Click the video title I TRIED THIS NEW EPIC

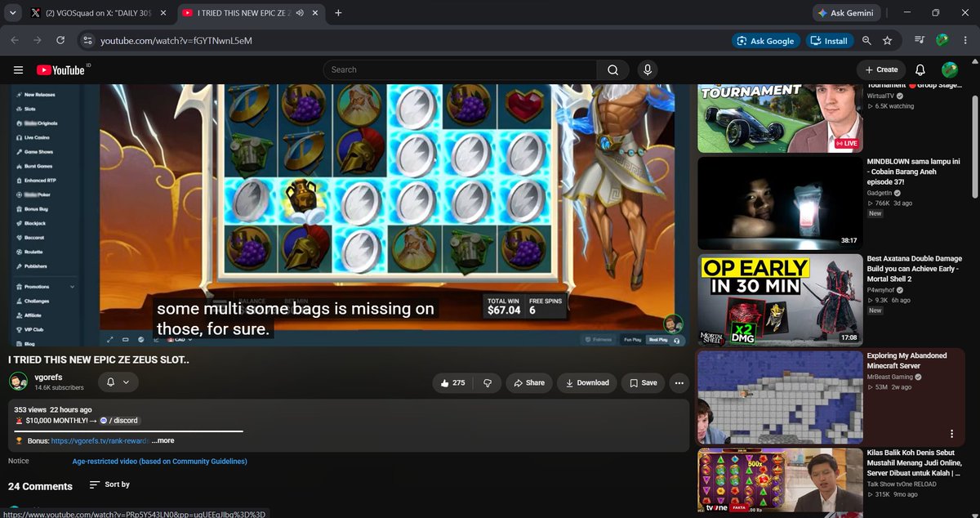pyautogui.click(x=99, y=359)
